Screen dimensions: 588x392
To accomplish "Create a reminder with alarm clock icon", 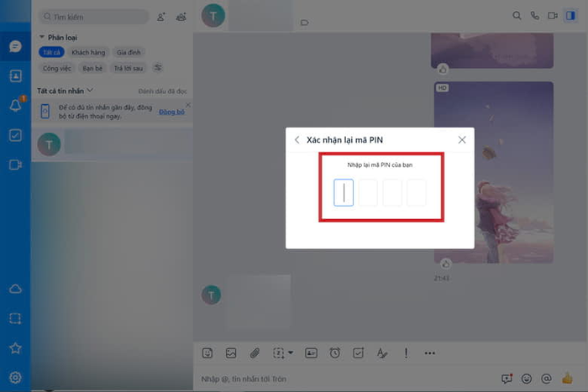I will click(x=335, y=353).
